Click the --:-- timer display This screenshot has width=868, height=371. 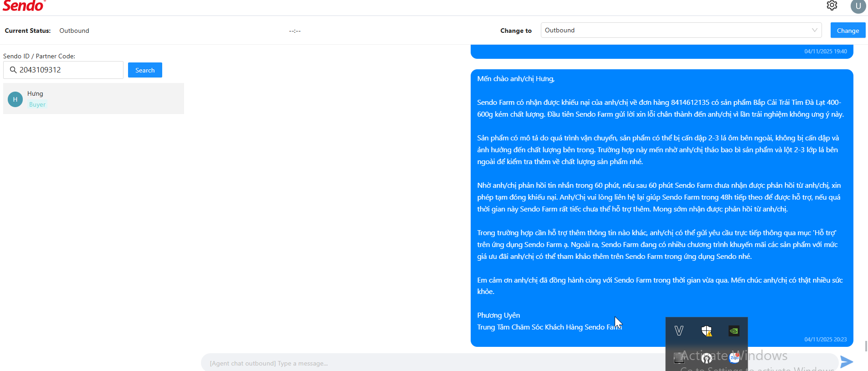click(x=295, y=31)
